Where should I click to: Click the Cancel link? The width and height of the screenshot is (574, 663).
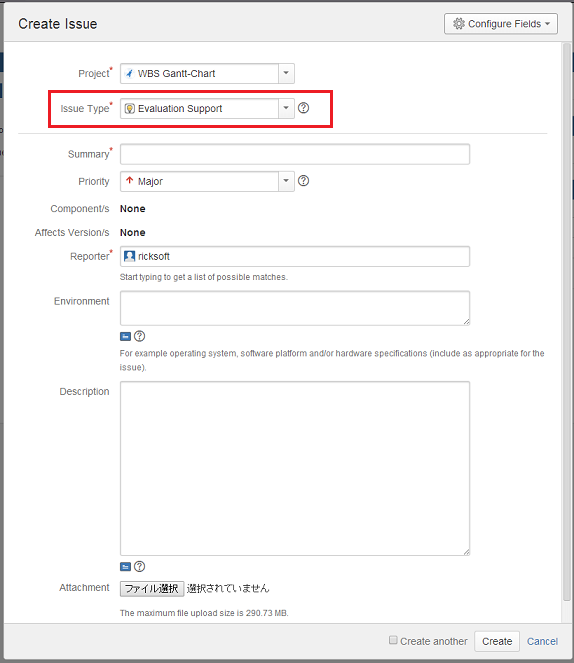click(542, 641)
